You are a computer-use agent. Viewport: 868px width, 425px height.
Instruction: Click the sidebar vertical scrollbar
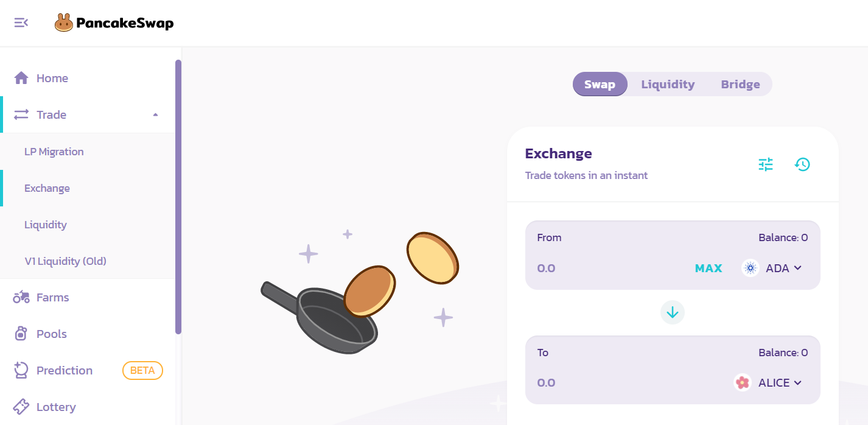coord(178,195)
